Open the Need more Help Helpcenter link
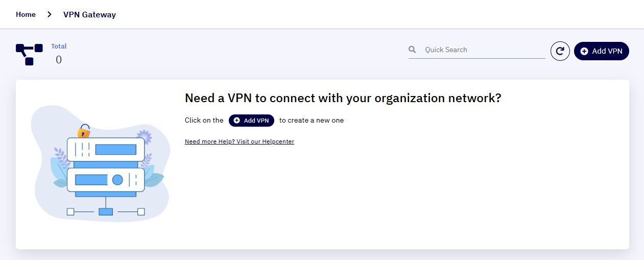Viewport: 644px width, 260px height. (x=240, y=141)
